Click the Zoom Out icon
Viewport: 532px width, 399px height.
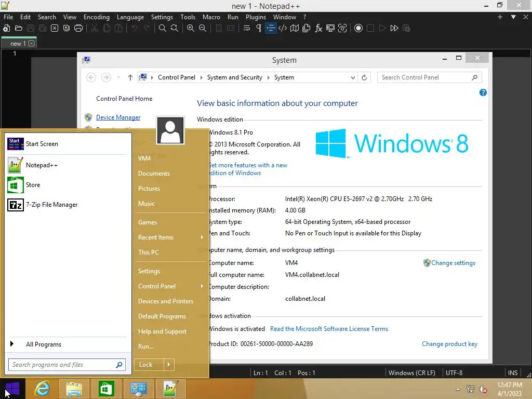click(203, 28)
